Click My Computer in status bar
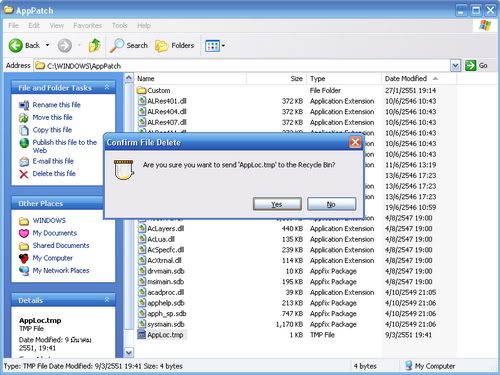 click(430, 366)
